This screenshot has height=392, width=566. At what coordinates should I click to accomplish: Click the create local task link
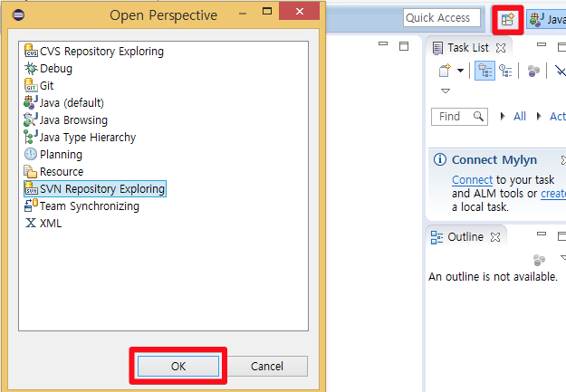click(x=553, y=194)
